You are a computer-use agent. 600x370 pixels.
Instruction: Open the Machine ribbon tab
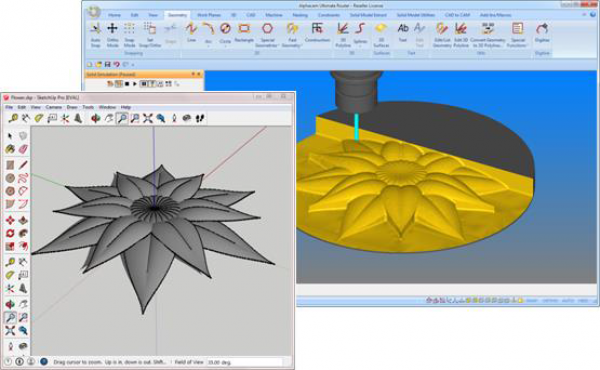tap(274, 15)
